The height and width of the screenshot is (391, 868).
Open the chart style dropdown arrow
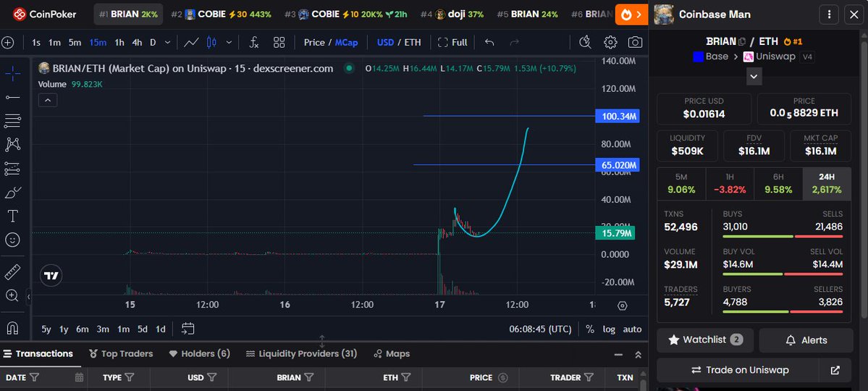pyautogui.click(x=229, y=42)
